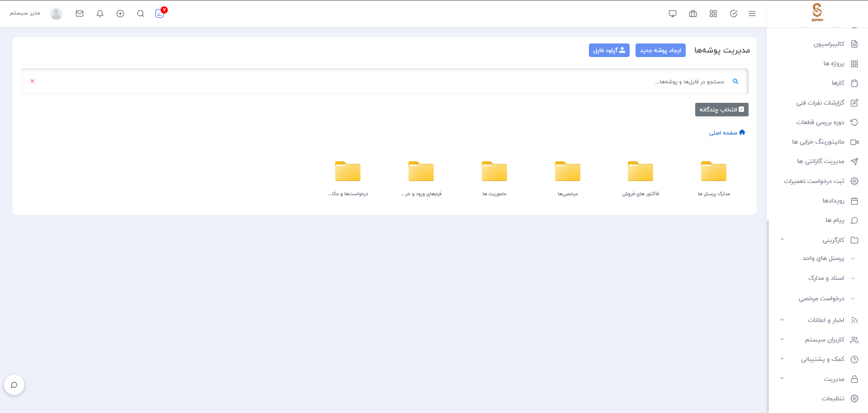Click the مدیریت پوشه‌ها page heading
The image size is (868, 413).
coord(722,50)
